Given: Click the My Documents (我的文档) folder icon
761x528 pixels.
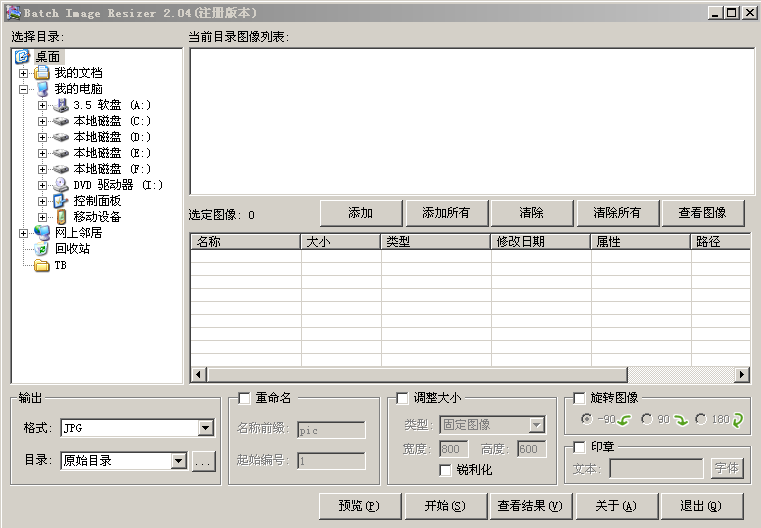Looking at the screenshot, I should (x=42, y=73).
